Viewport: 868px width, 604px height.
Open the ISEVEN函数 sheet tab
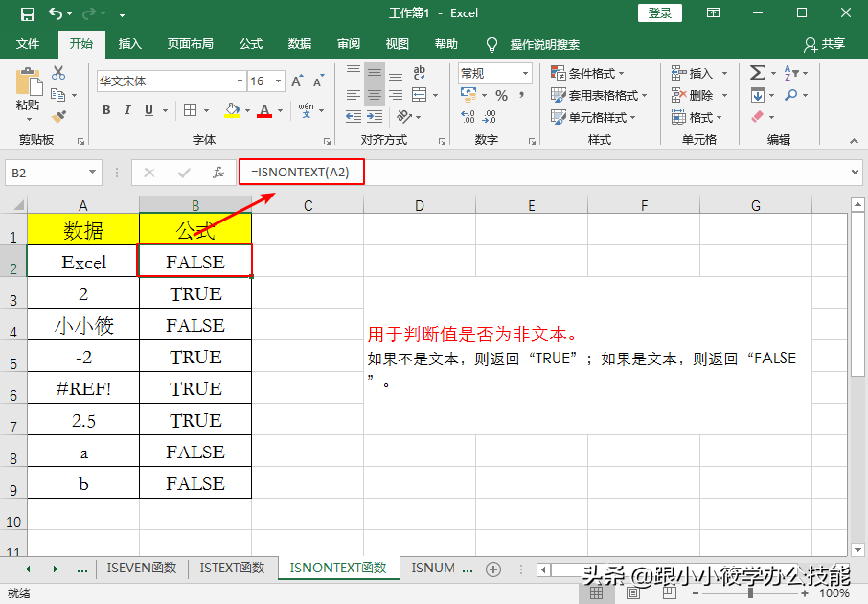[x=141, y=568]
